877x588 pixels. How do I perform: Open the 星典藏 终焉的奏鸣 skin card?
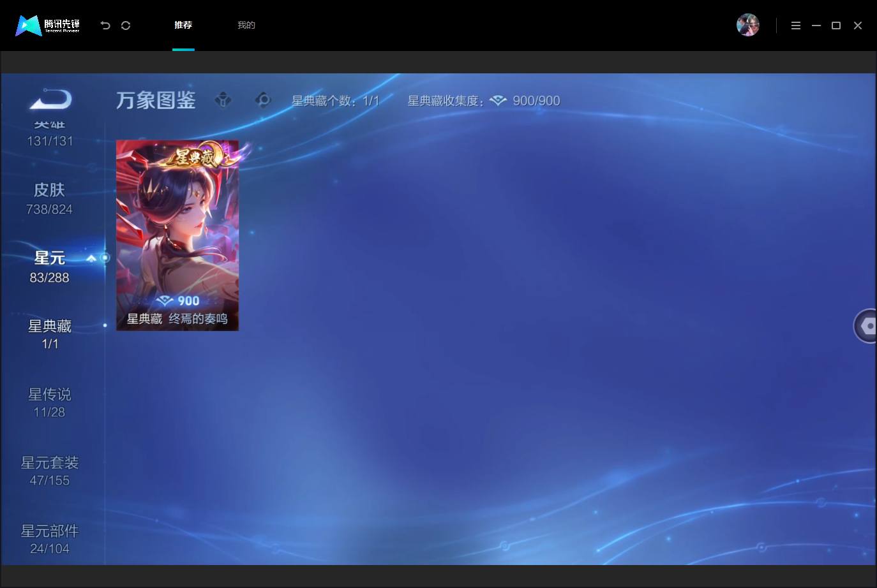point(177,235)
